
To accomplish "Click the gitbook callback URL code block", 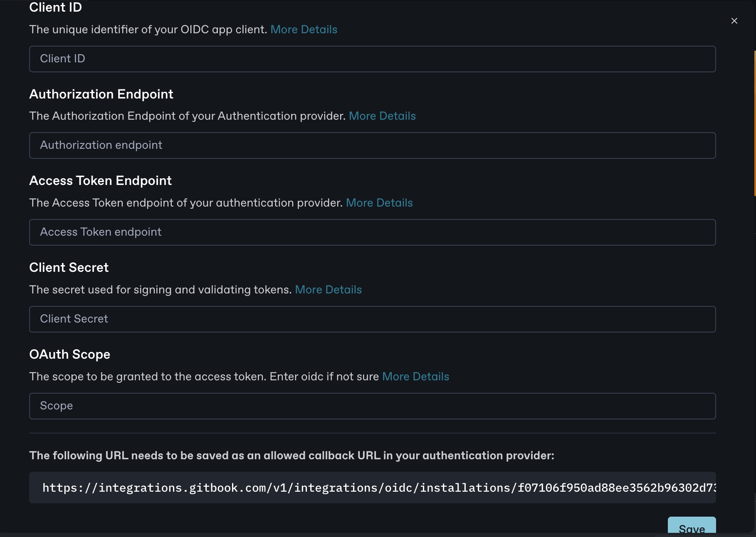I will (x=372, y=488).
